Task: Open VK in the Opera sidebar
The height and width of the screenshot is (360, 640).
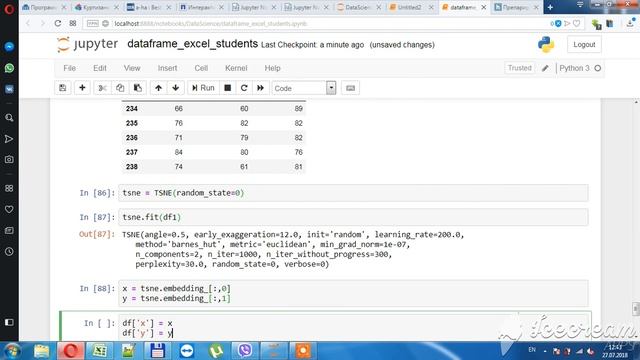Action: pos(9,89)
